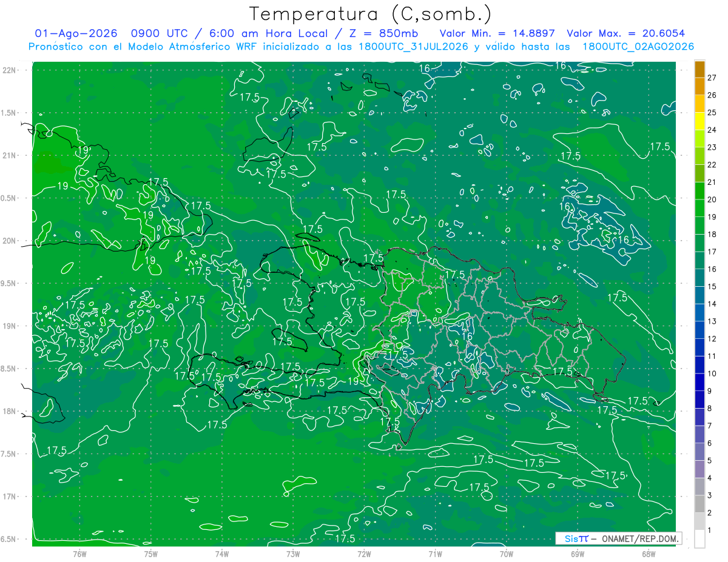This screenshot has height=562, width=728.
Task: Click the map title "Temperatura (C,somb.)"
Action: tap(371, 14)
